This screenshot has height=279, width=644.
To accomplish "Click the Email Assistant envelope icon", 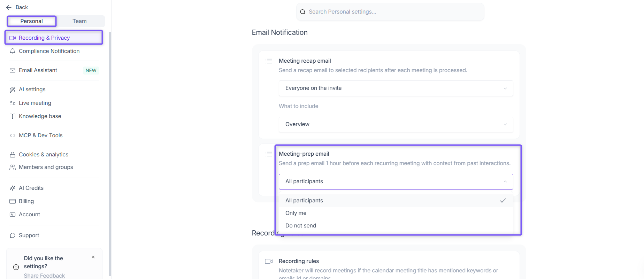I will click(13, 70).
